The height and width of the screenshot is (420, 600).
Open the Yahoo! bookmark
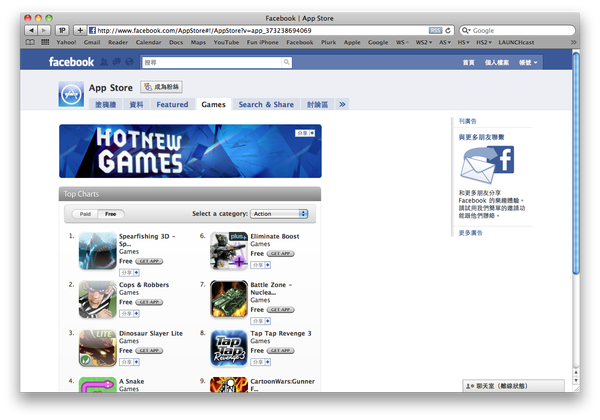pos(66,42)
